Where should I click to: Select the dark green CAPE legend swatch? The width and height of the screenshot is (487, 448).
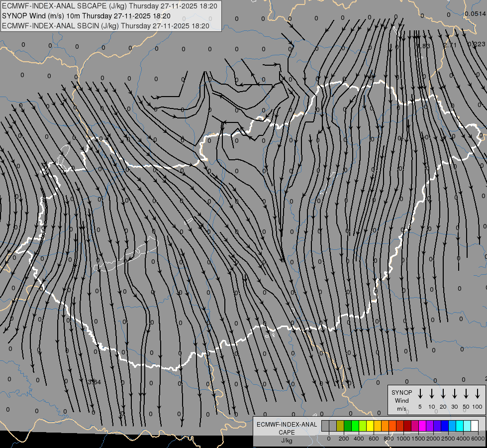point(348,426)
